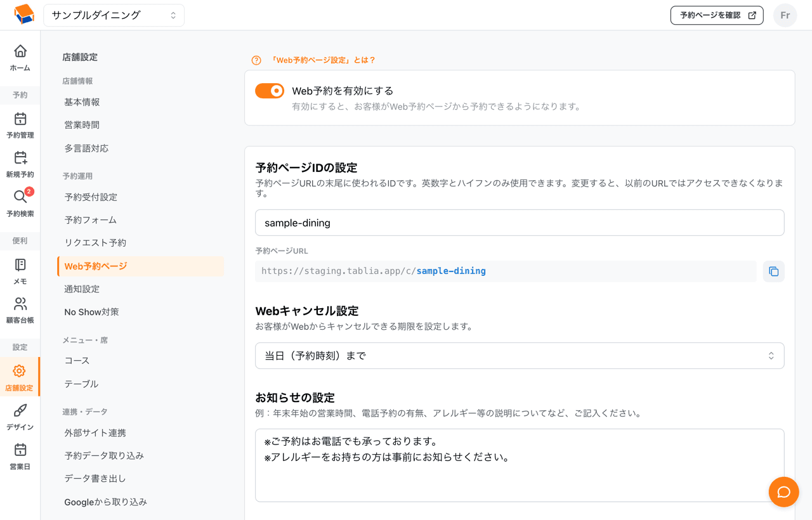Open 多言語対応 settings
Screen dimensions: 812x520
point(86,148)
